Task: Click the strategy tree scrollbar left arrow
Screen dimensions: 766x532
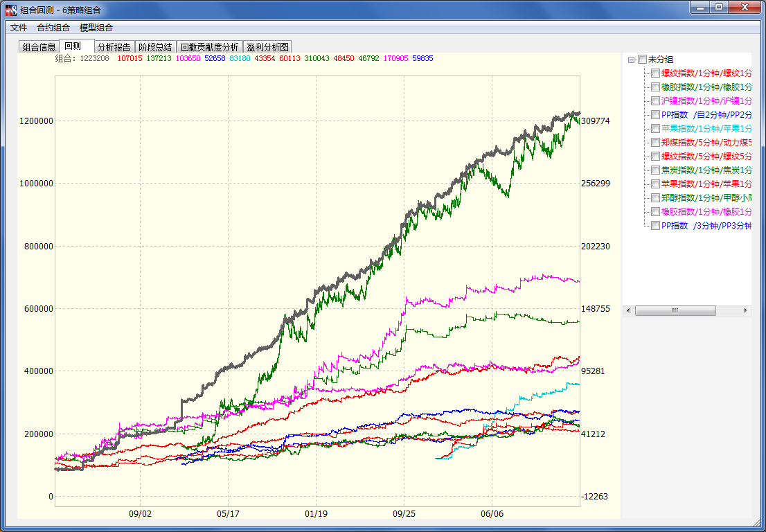Action: 628,311
